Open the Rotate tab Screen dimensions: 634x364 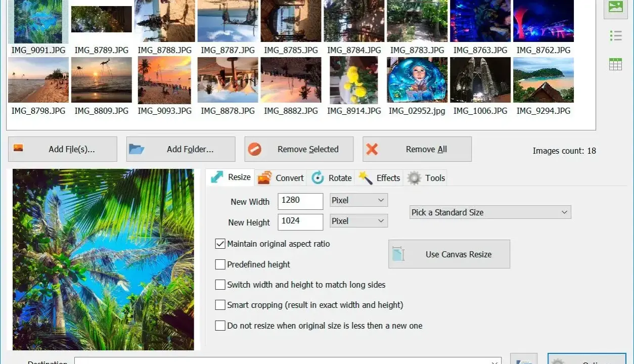coord(332,177)
